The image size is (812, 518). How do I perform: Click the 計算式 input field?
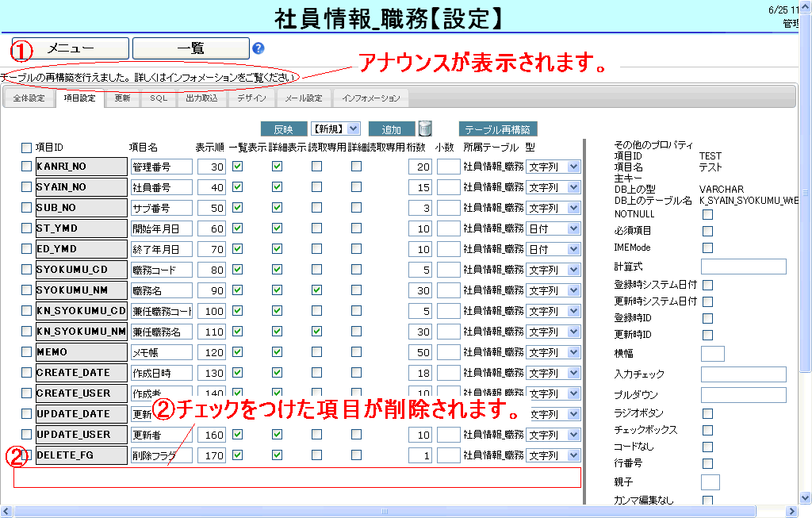click(743, 266)
